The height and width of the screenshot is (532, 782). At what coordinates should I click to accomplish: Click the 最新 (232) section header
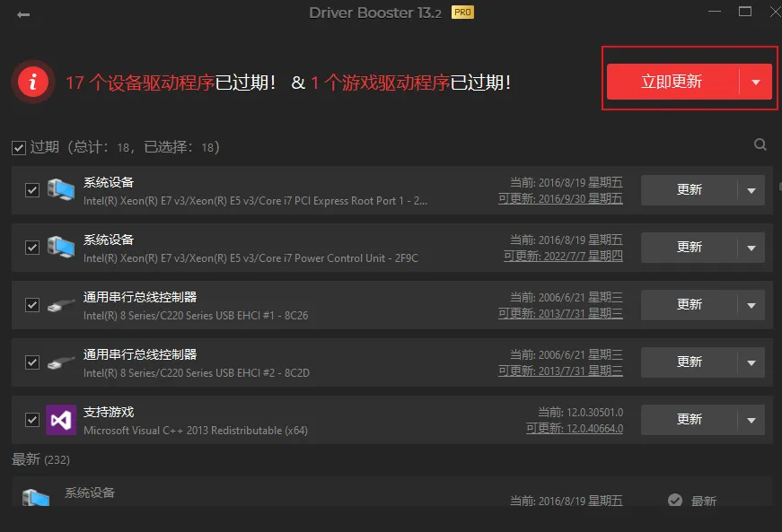[40, 459]
